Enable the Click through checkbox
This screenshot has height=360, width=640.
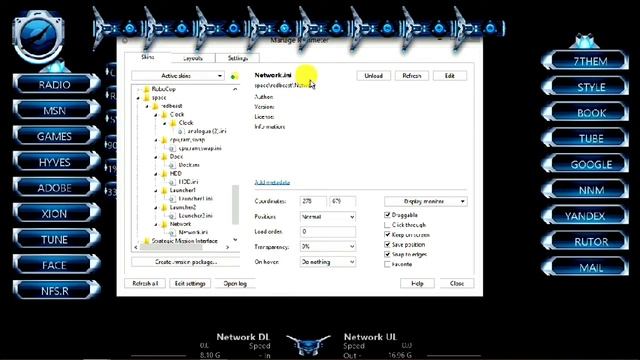tap(387, 225)
